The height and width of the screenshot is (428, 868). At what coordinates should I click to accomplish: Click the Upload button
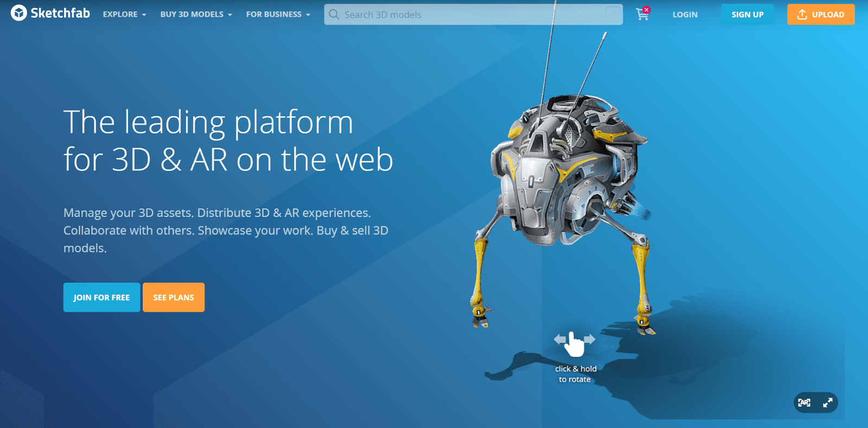821,15
